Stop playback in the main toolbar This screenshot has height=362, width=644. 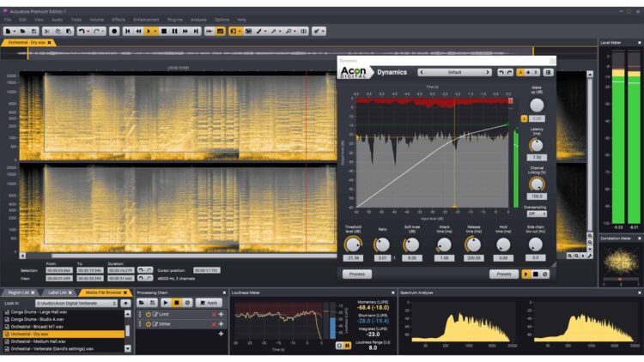click(164, 31)
